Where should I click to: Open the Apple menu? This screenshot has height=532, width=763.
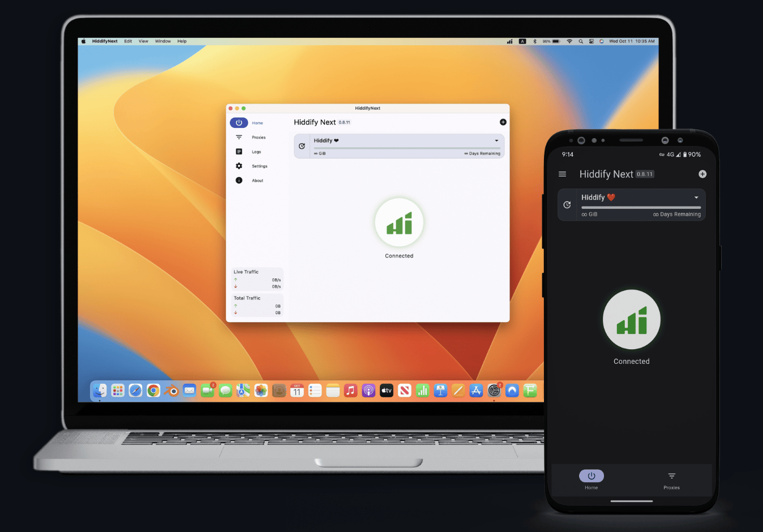83,41
